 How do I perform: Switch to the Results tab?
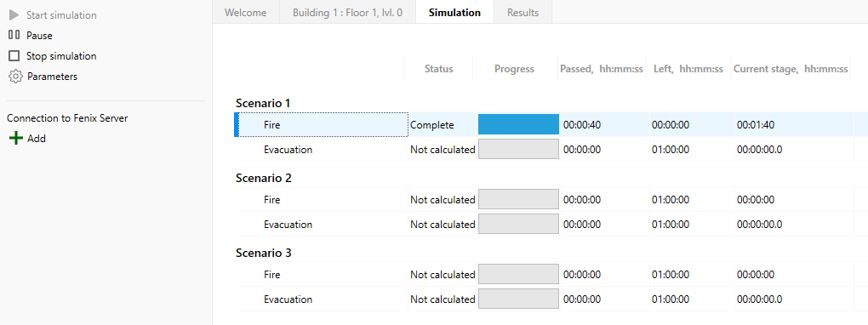tap(523, 12)
